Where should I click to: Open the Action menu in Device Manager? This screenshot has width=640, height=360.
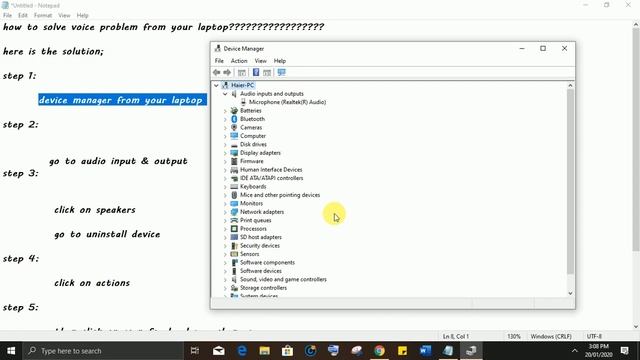click(x=239, y=61)
